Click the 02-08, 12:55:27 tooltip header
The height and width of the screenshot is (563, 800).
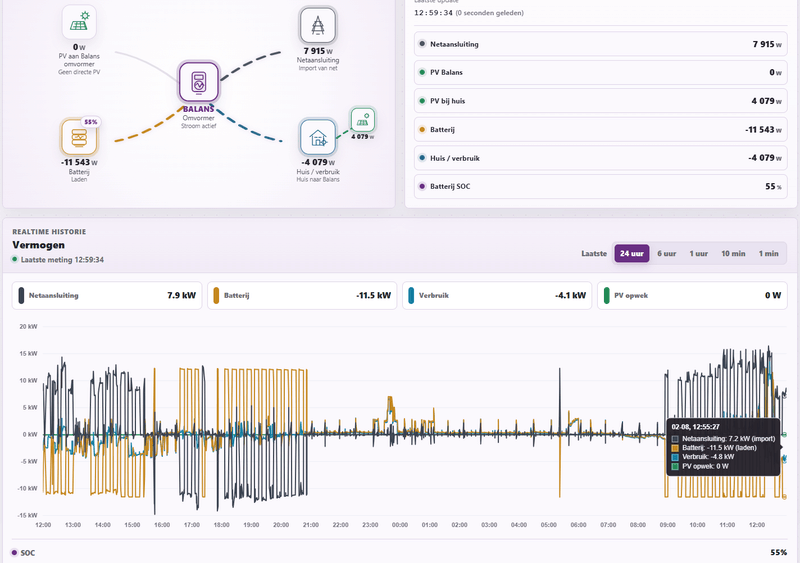(x=695, y=427)
